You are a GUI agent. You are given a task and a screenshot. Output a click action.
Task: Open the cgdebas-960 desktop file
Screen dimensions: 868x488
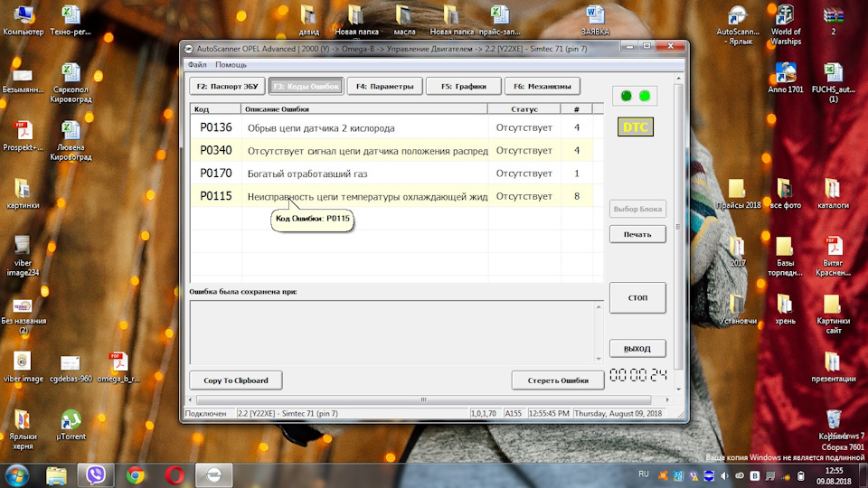pos(71,368)
